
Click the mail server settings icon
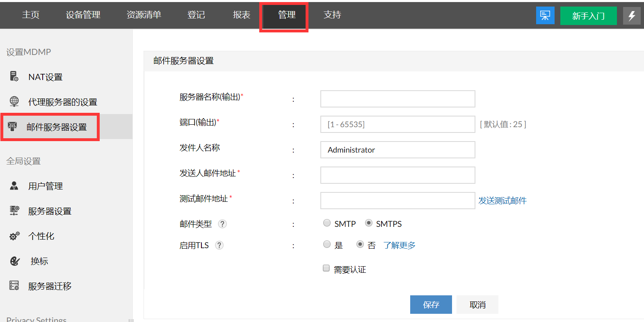pos(13,126)
